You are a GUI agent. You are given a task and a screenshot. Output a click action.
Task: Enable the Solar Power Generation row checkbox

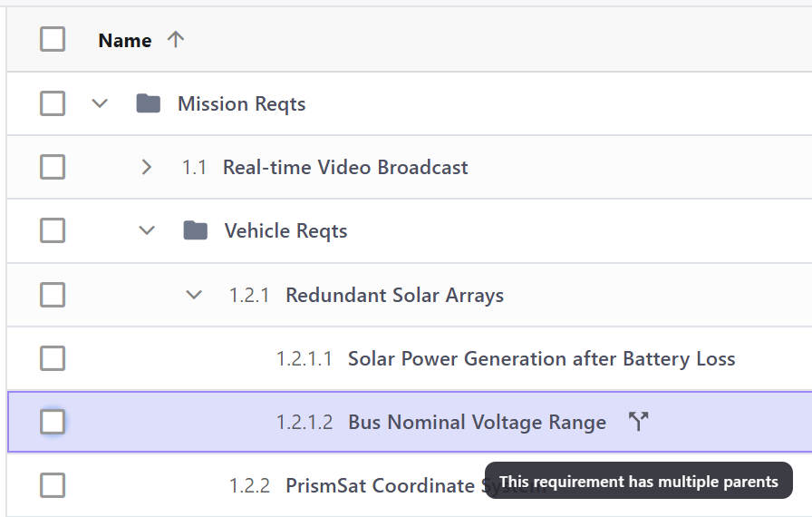click(53, 358)
